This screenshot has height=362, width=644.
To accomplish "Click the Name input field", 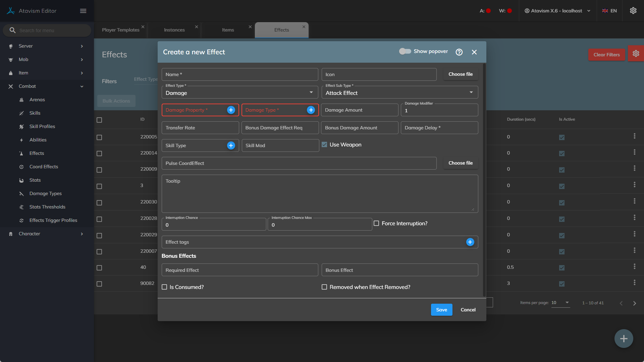I will (x=239, y=74).
